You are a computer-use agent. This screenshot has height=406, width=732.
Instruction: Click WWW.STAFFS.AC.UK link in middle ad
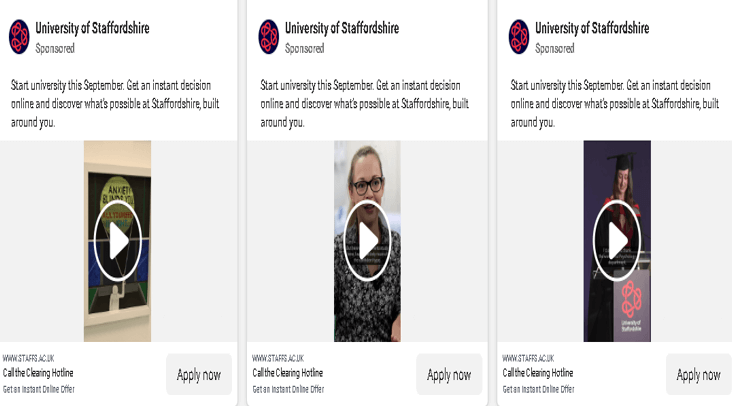[278, 358]
